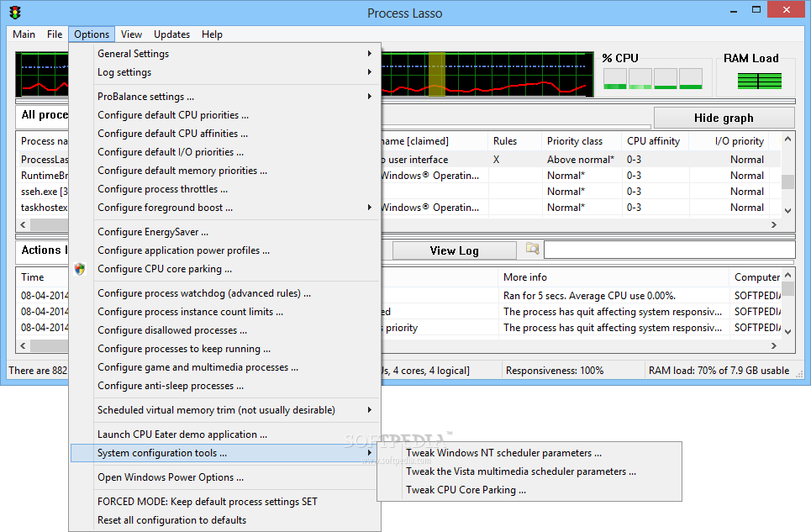Open the Main menu
The image size is (811, 532).
pyautogui.click(x=24, y=34)
